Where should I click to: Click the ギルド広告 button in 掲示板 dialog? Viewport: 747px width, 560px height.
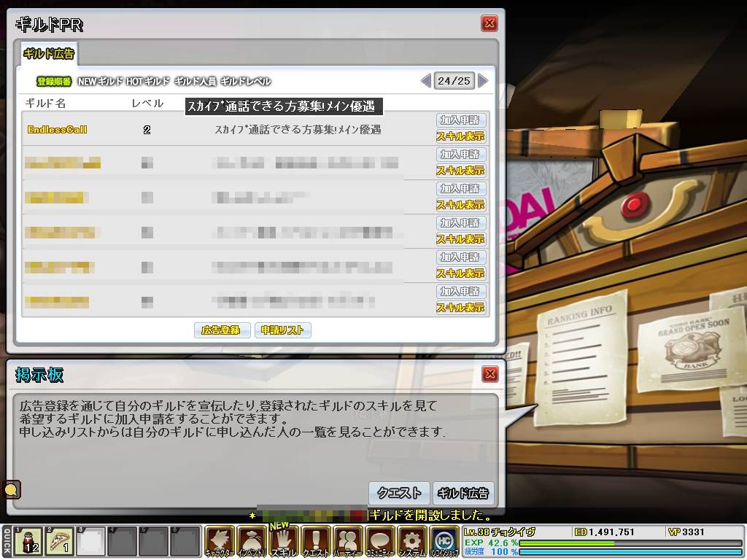click(463, 493)
